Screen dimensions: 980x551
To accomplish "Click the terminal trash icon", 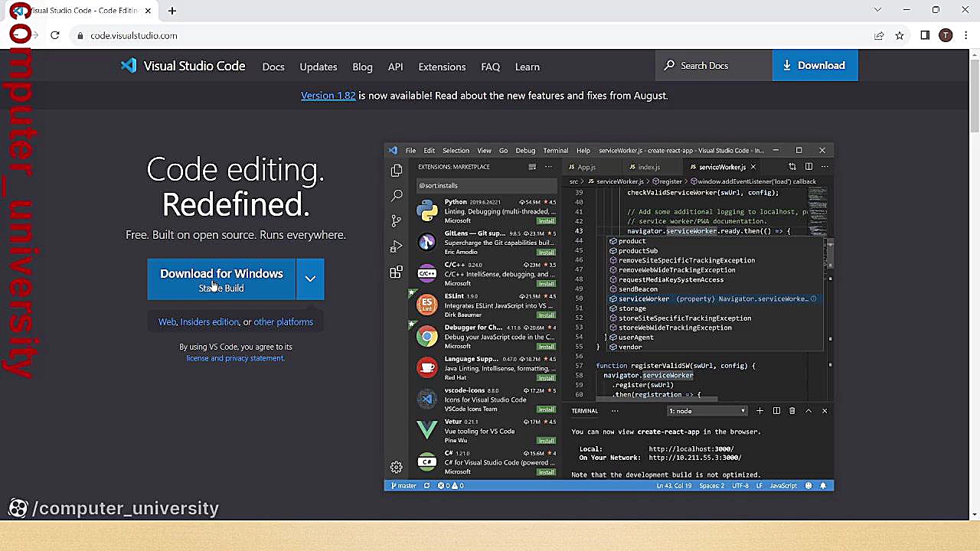I will (792, 411).
